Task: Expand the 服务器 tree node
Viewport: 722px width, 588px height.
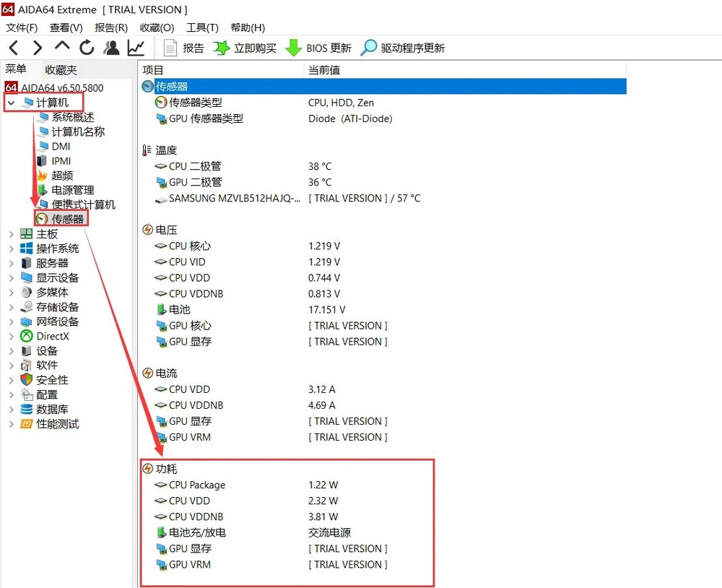Action: [x=12, y=263]
